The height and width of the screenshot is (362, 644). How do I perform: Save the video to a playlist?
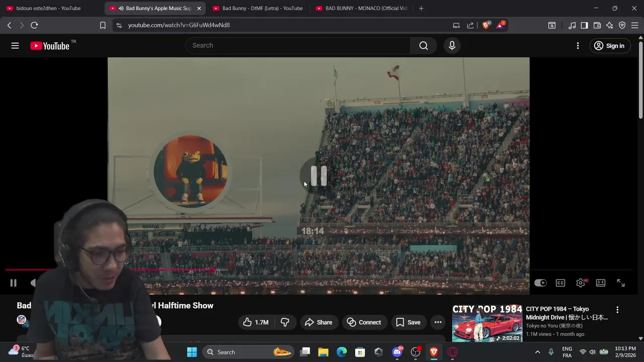coord(408,322)
